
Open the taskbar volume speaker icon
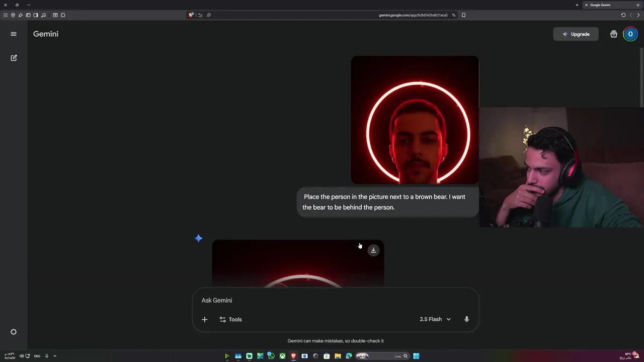coord(21,356)
